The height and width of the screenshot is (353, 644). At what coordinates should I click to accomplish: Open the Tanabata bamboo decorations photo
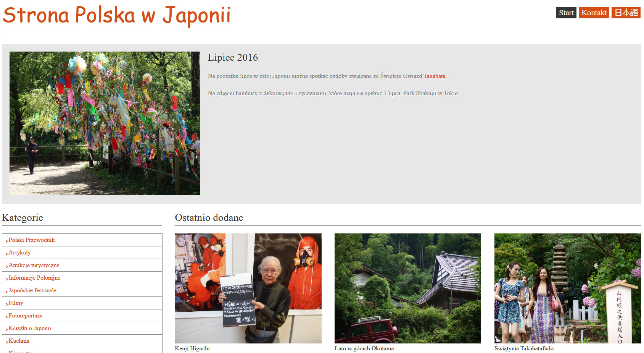coord(105,123)
